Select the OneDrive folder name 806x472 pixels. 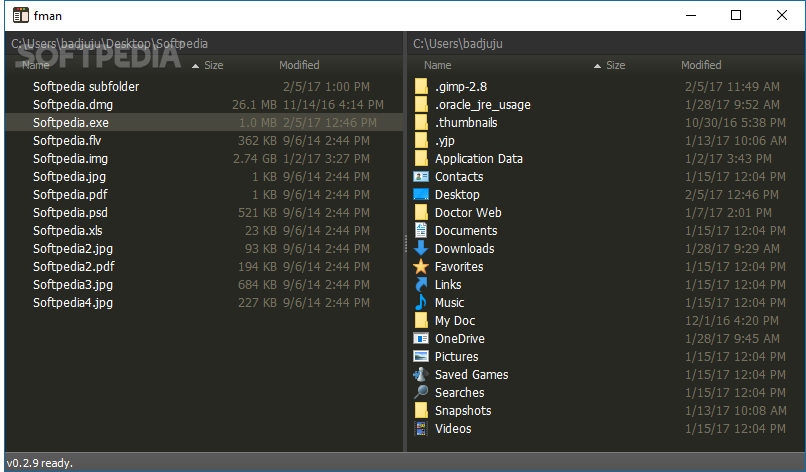(x=460, y=338)
